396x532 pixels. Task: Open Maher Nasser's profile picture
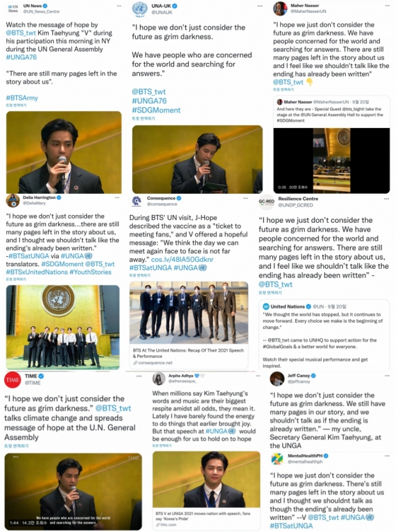click(281, 8)
